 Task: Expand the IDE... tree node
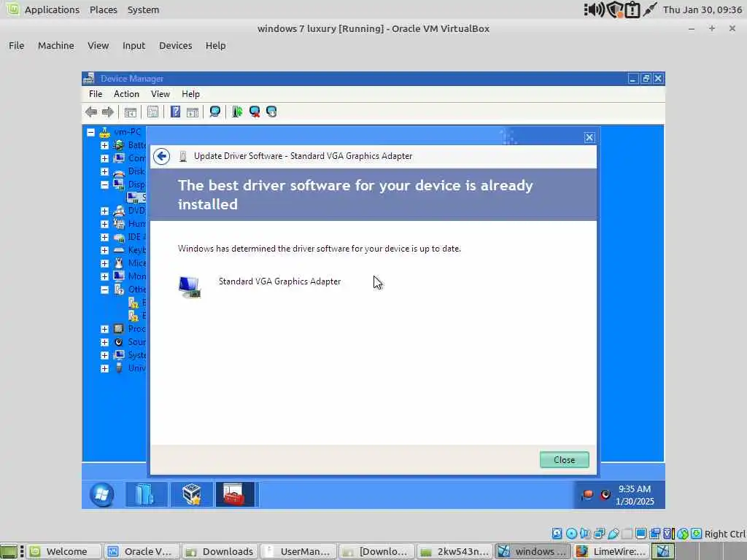pos(104,237)
